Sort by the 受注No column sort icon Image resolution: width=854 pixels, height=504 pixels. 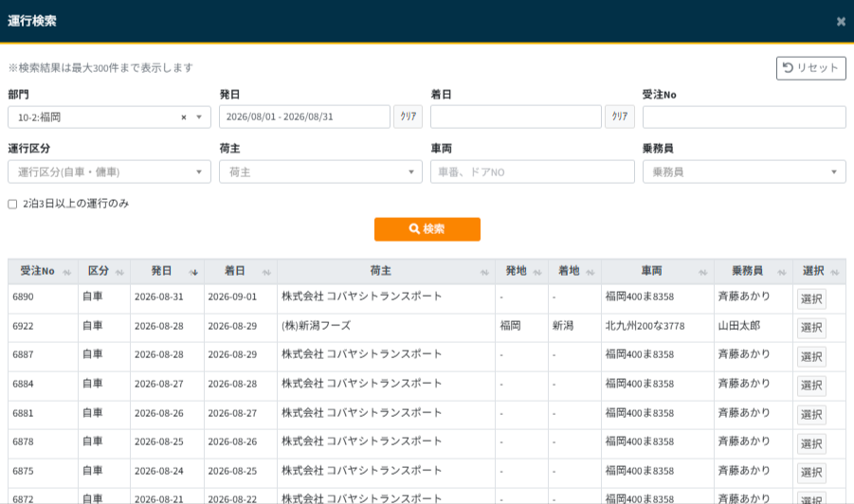click(x=67, y=272)
